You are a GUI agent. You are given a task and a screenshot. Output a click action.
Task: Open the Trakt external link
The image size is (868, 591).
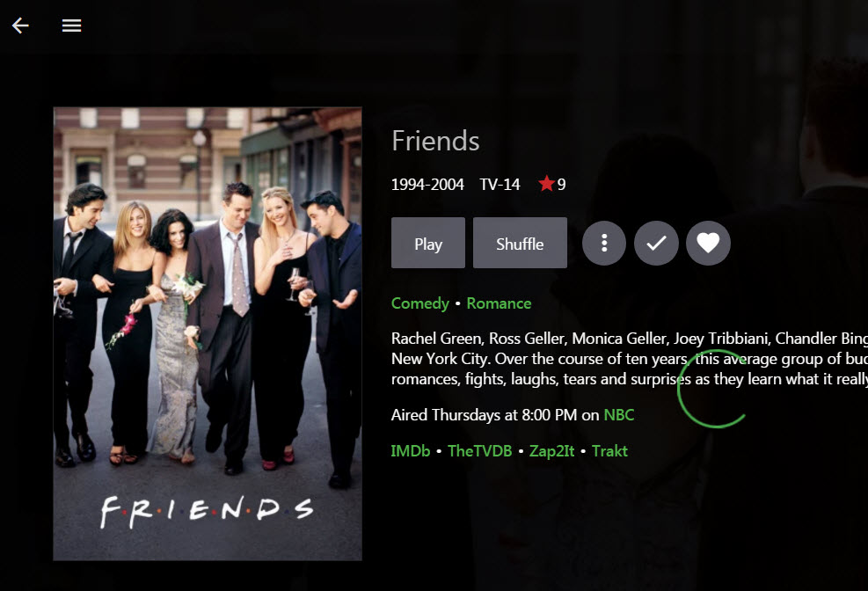pyautogui.click(x=609, y=451)
